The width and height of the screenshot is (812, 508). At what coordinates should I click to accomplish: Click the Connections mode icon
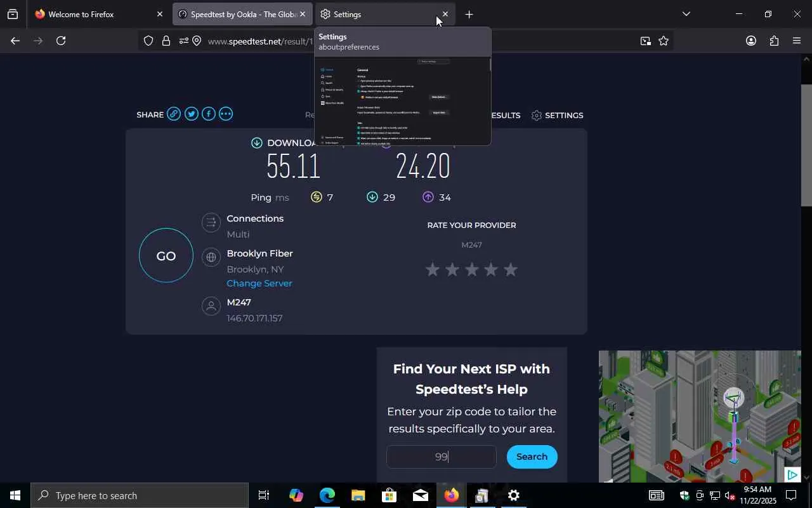[211, 222]
